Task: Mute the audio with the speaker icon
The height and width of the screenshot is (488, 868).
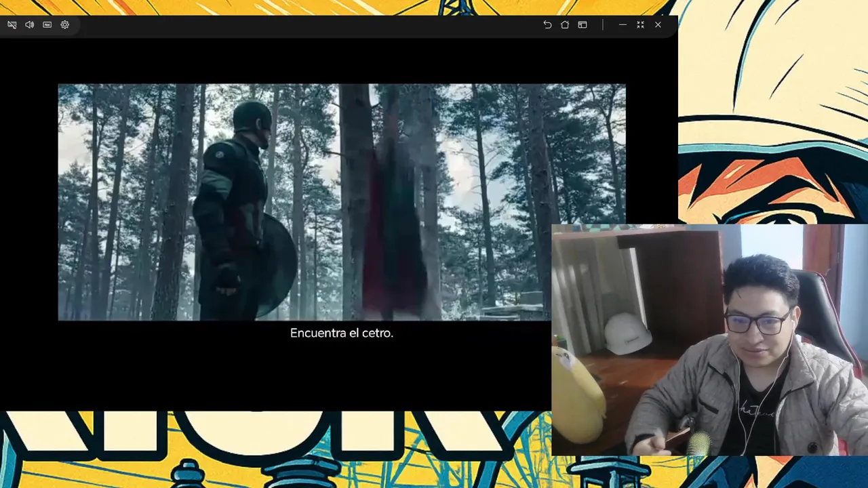Action: (x=30, y=24)
